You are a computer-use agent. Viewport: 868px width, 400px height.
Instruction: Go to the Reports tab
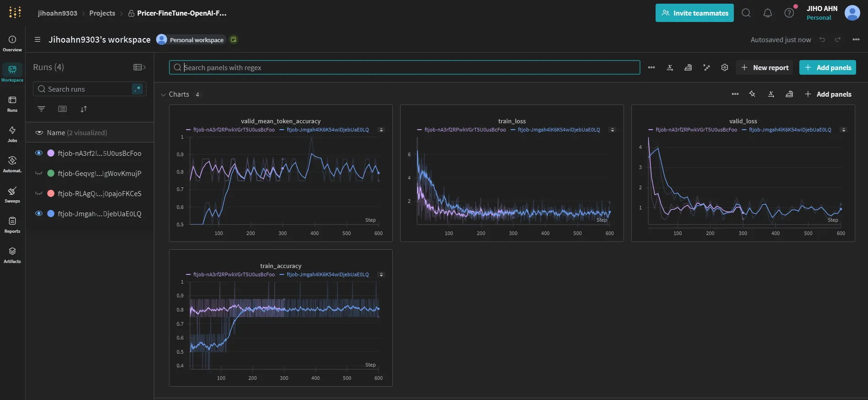click(x=12, y=225)
